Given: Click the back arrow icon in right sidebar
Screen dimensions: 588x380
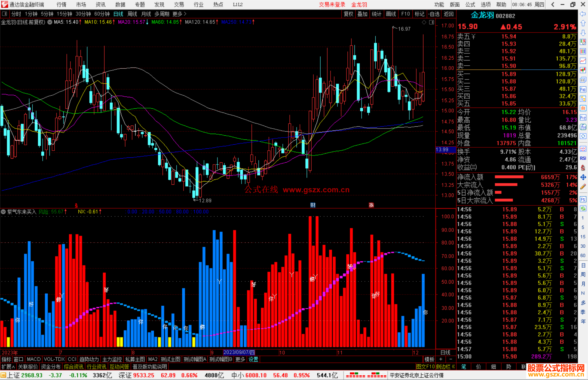Looking at the screenshot, I should 583,14.
